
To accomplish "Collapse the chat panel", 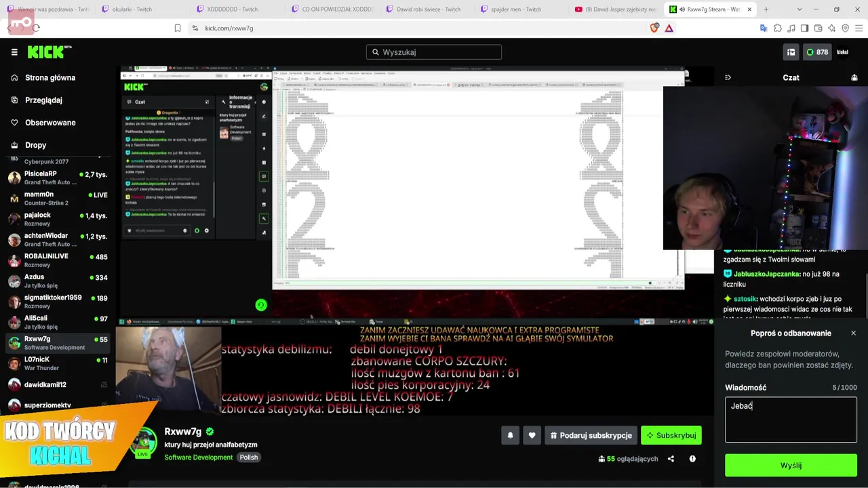I will click(728, 78).
